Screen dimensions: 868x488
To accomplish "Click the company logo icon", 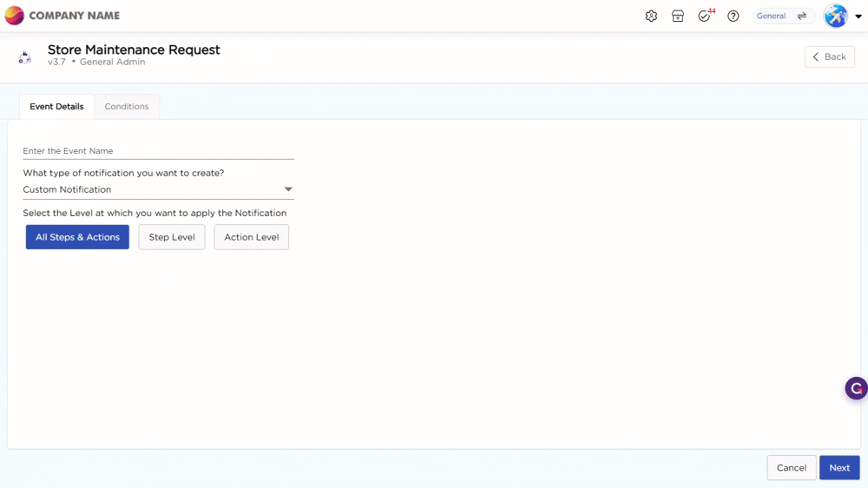I will 15,16.
